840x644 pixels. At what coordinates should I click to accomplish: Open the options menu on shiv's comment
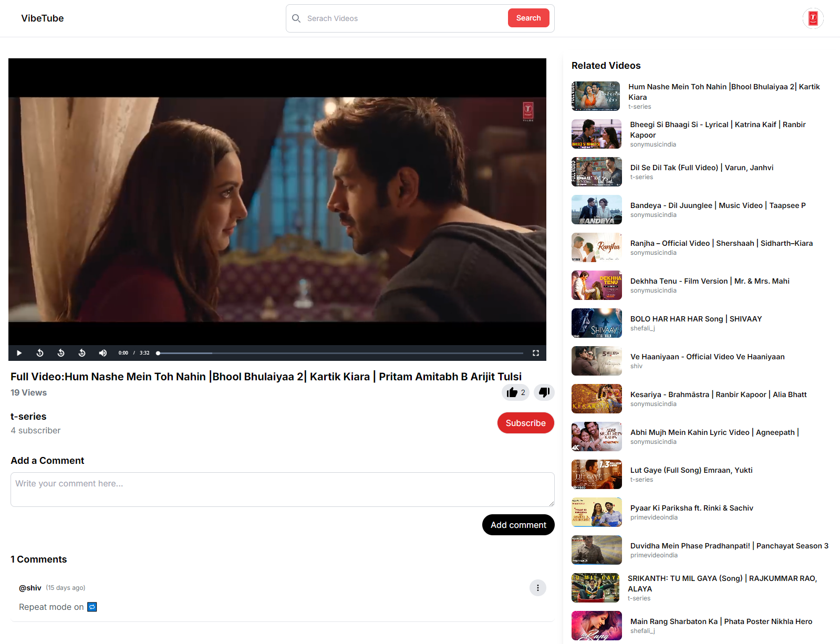point(538,588)
